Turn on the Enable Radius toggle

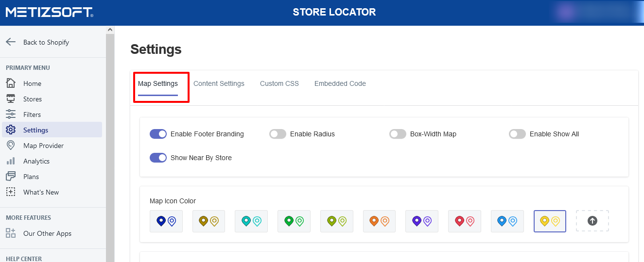tap(278, 134)
